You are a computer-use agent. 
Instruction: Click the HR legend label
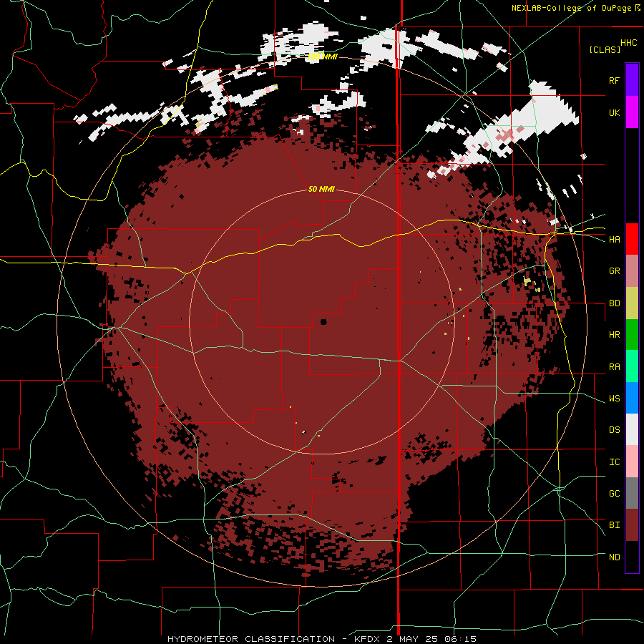pyautogui.click(x=614, y=335)
